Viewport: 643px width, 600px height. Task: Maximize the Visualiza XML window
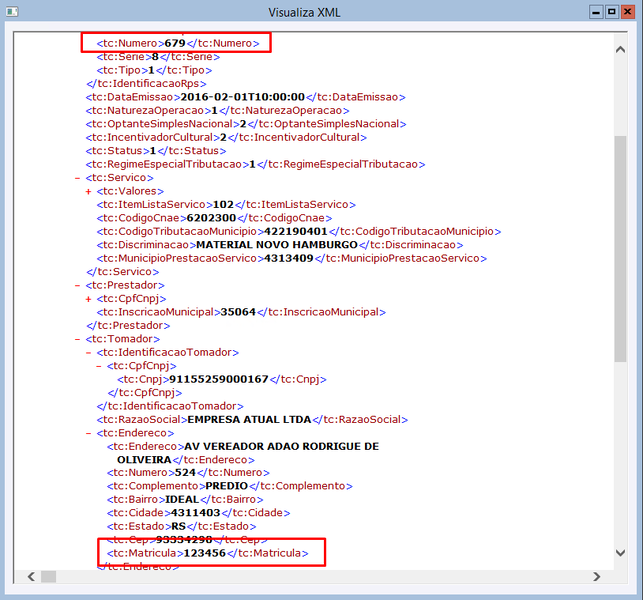[611, 12]
